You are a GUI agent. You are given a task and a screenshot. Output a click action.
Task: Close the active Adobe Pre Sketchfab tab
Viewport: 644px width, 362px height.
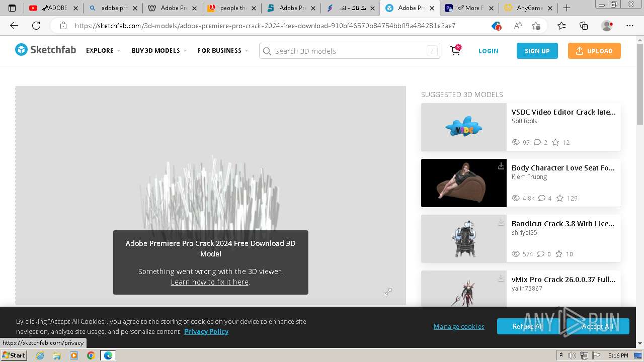[432, 8]
